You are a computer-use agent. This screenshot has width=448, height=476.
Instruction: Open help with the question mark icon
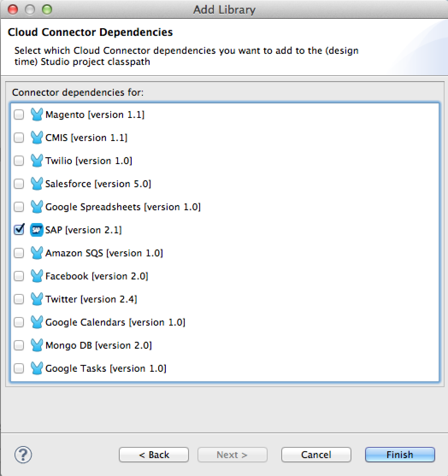(x=23, y=454)
